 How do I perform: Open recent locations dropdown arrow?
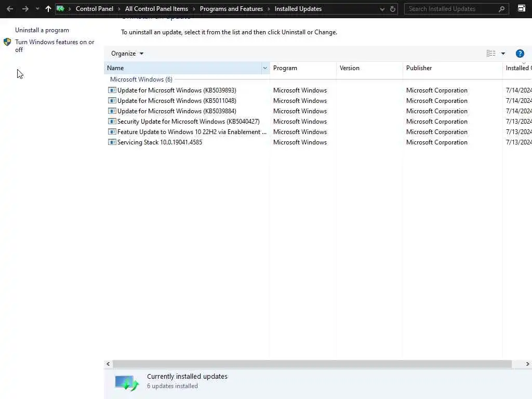pos(37,9)
